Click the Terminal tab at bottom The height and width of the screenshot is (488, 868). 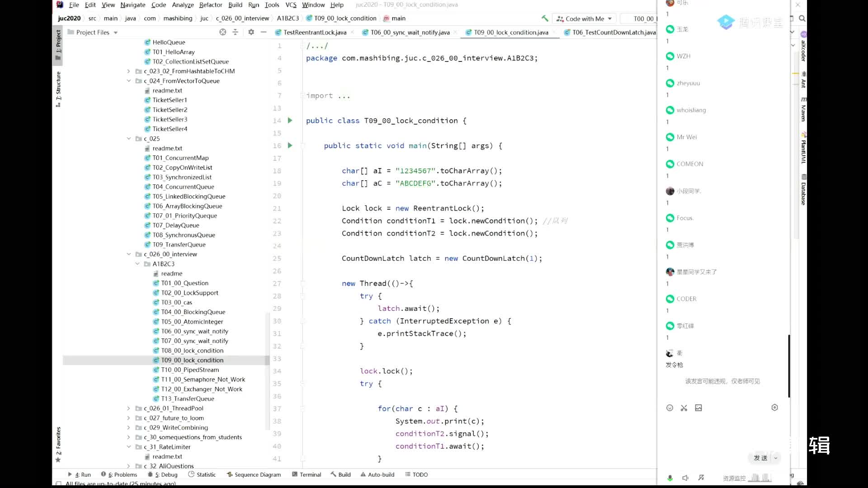click(x=309, y=474)
